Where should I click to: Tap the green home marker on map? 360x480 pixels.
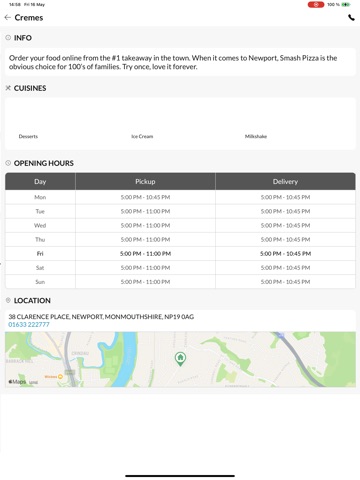(180, 359)
